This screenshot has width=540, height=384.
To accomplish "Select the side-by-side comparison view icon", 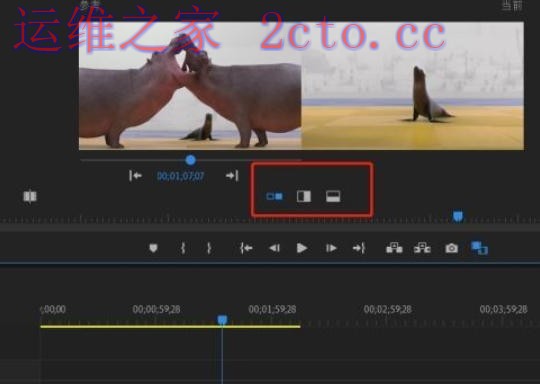I will click(x=274, y=196).
